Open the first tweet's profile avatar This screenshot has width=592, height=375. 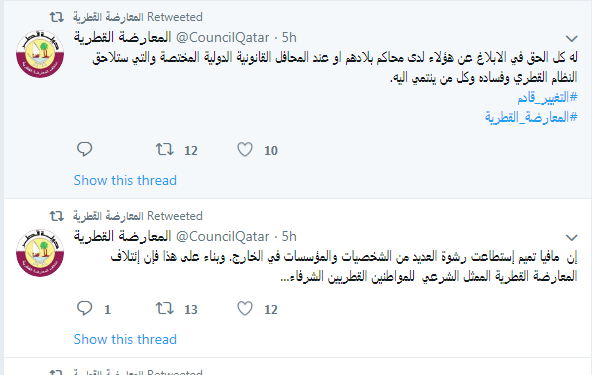click(x=40, y=54)
